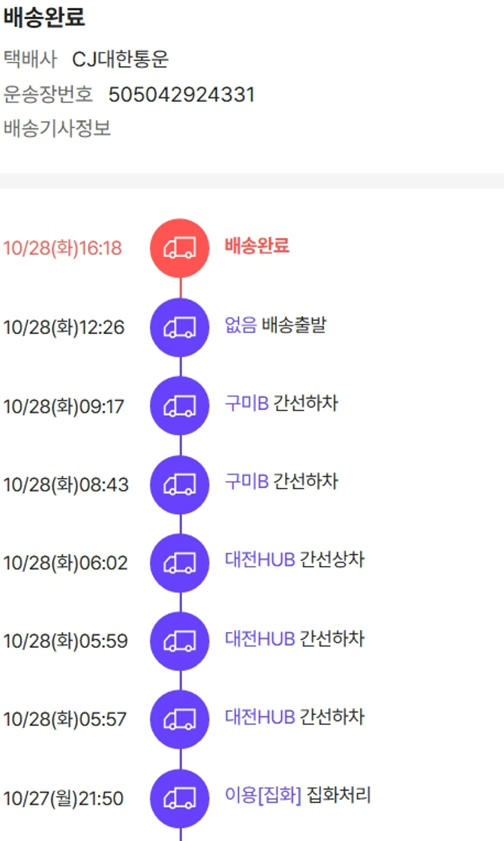Click the truck icon beside 집화처리
The width and height of the screenshot is (504, 841).
[x=179, y=799]
